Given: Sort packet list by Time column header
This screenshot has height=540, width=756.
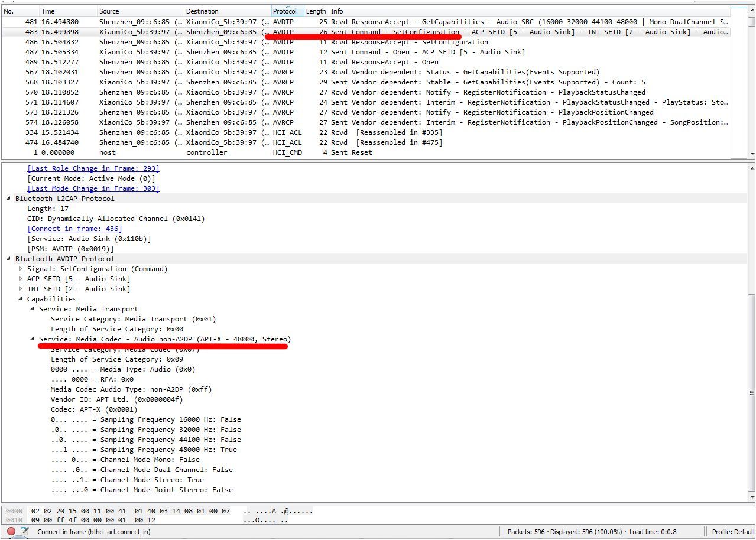Looking at the screenshot, I should point(48,11).
